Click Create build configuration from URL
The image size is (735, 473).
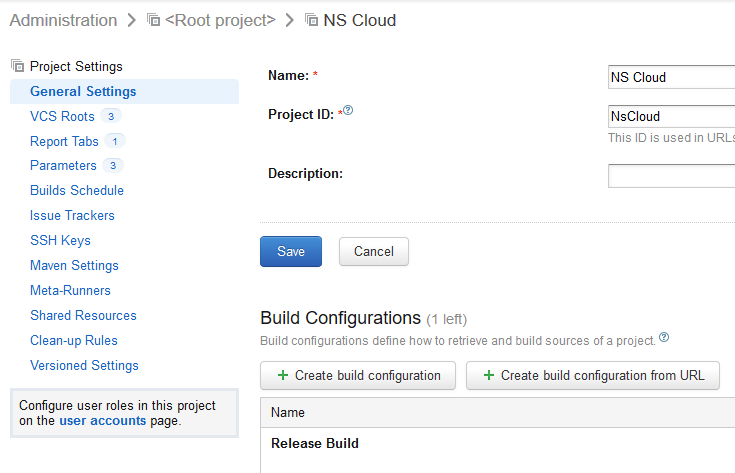[x=594, y=376]
